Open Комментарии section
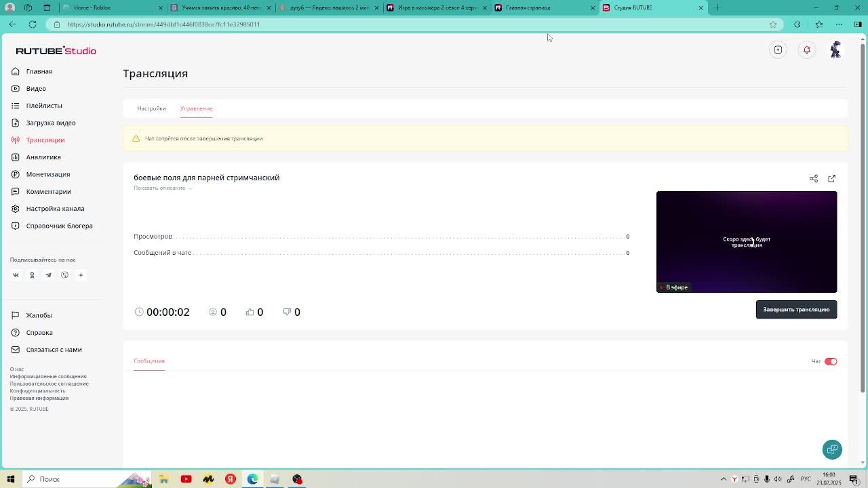Viewport: 868px width, 488px height. 41,191
